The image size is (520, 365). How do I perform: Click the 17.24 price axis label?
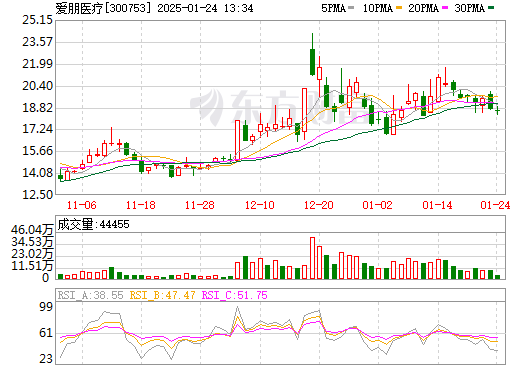pyautogui.click(x=37, y=129)
